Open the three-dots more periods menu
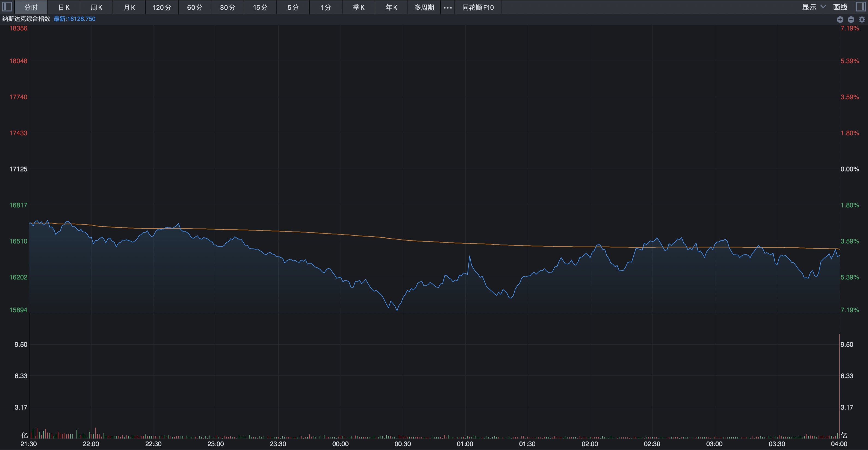The image size is (868, 450). point(447,7)
